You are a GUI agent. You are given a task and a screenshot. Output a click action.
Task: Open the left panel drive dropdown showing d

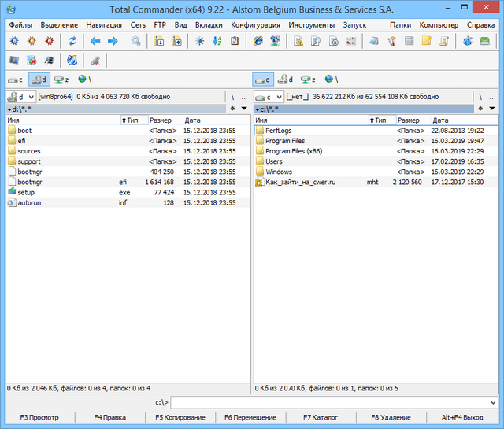pos(20,97)
